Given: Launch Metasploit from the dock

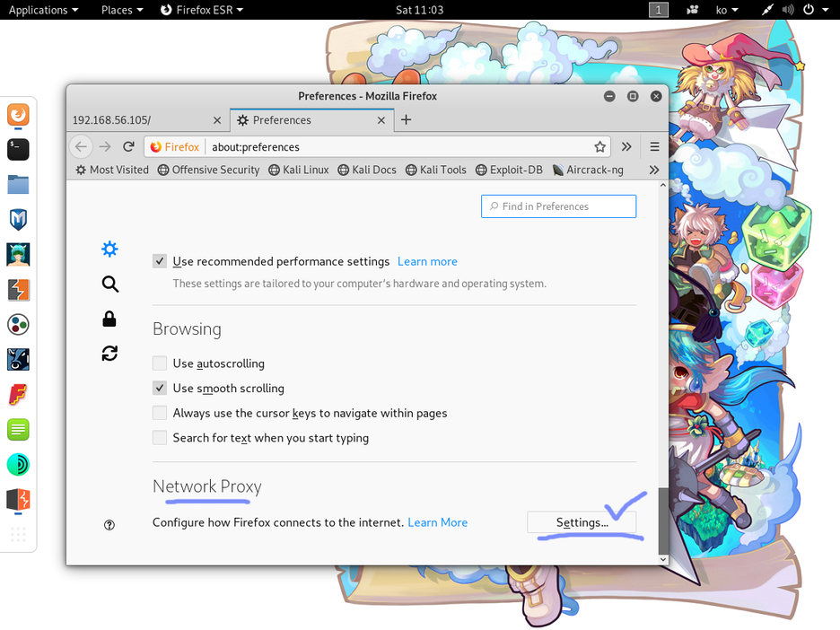Looking at the screenshot, I should pos(18,219).
